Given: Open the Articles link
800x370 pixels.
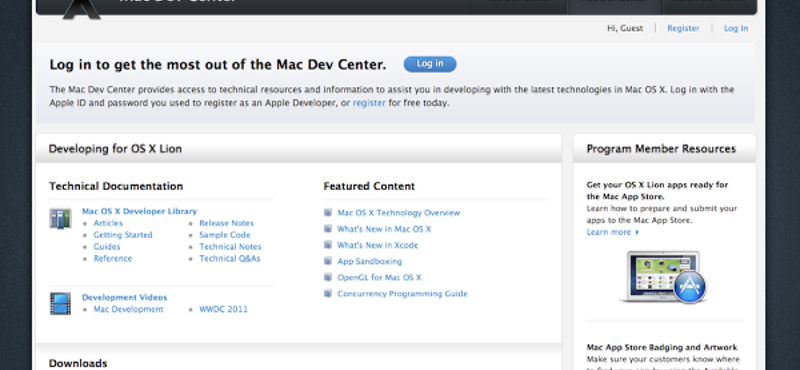Looking at the screenshot, I should [x=108, y=223].
